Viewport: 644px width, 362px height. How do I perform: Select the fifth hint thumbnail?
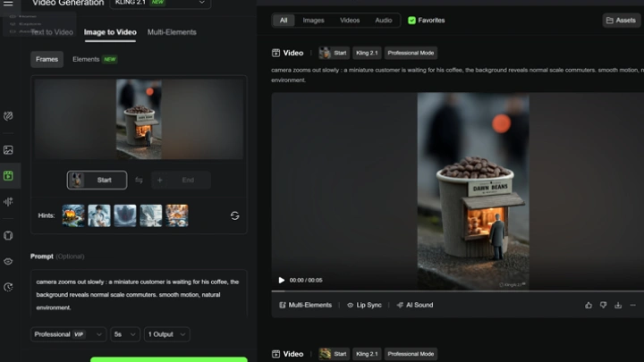click(177, 215)
